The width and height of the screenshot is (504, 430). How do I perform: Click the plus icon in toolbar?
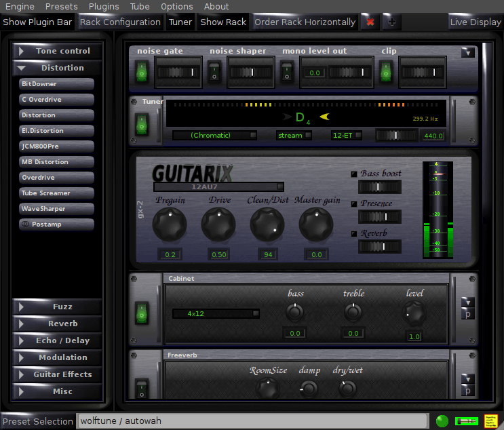392,22
